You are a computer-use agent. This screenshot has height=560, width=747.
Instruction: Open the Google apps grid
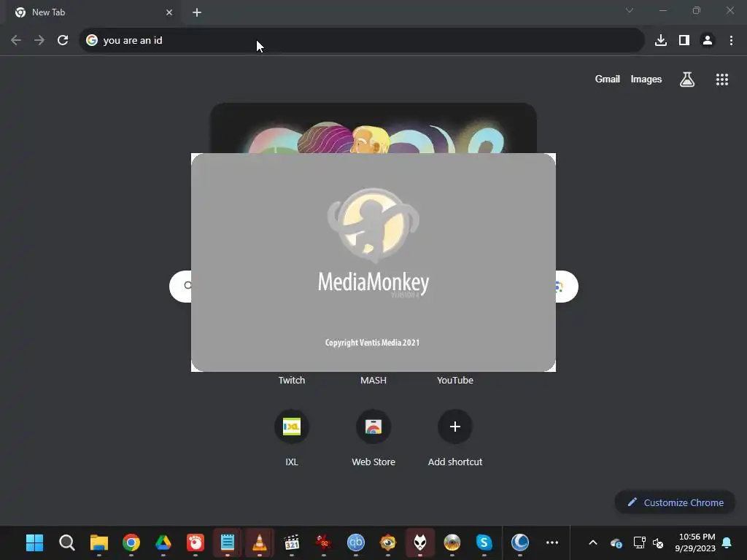[722, 79]
